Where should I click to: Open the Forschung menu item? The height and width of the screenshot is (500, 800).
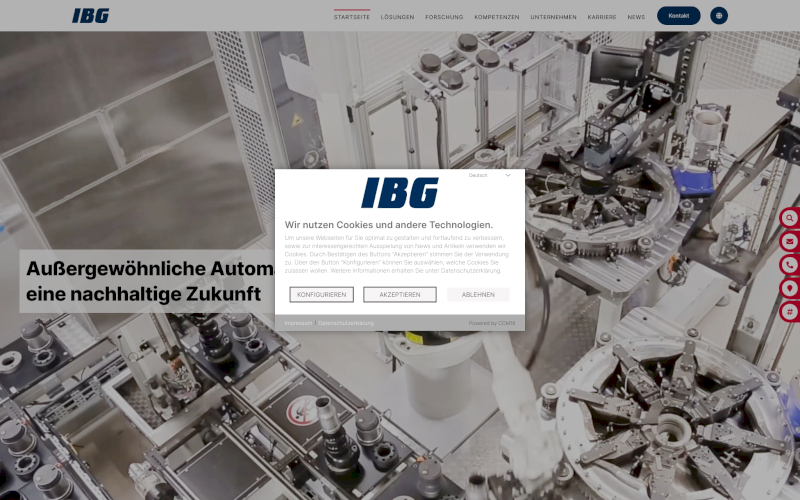coord(444,17)
